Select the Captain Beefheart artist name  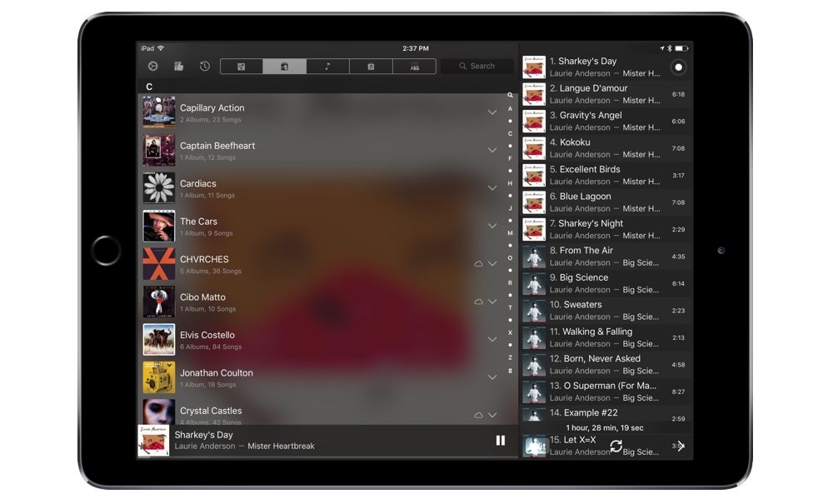coord(217,146)
